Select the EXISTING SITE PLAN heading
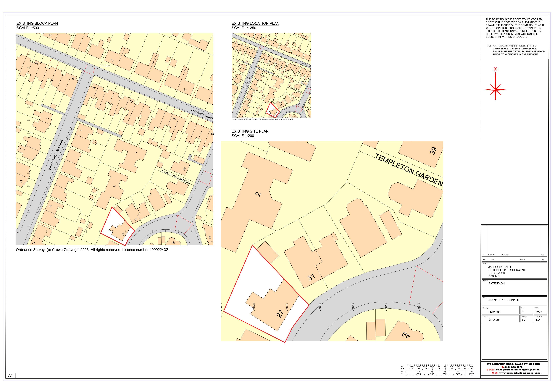This screenshot has width=555, height=392. [x=250, y=131]
